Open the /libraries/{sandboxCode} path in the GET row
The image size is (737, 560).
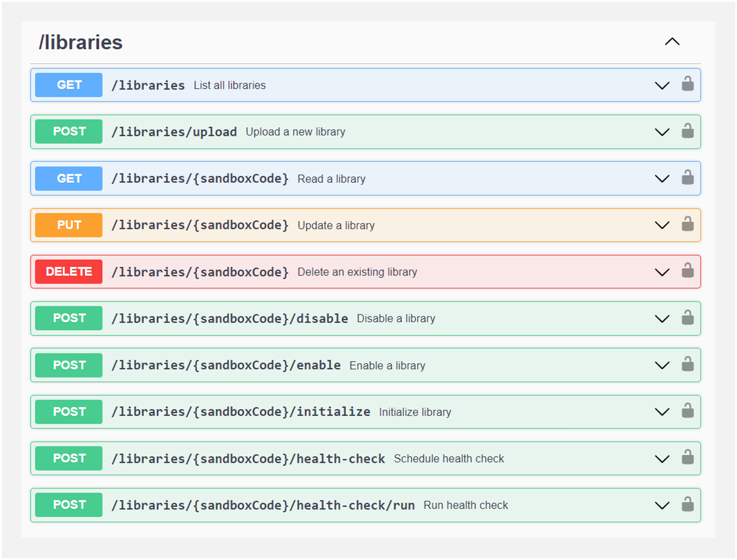click(200, 179)
